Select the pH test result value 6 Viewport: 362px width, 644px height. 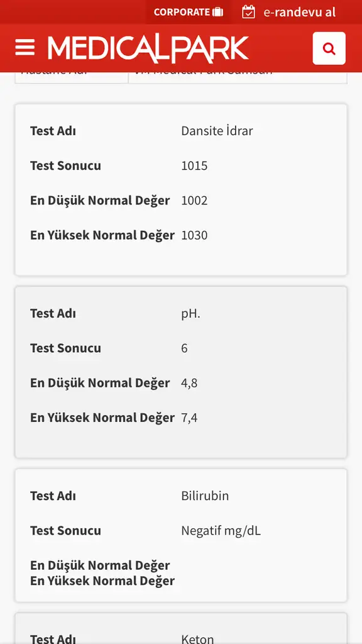184,348
